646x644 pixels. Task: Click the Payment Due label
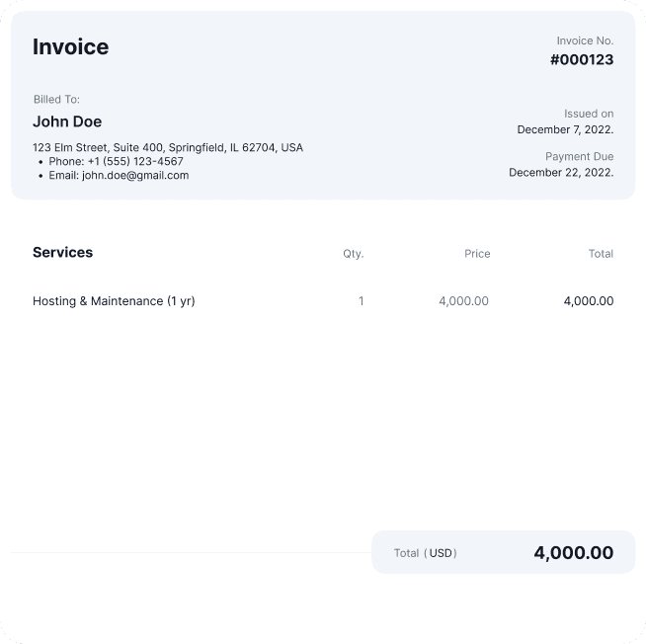[x=579, y=157]
